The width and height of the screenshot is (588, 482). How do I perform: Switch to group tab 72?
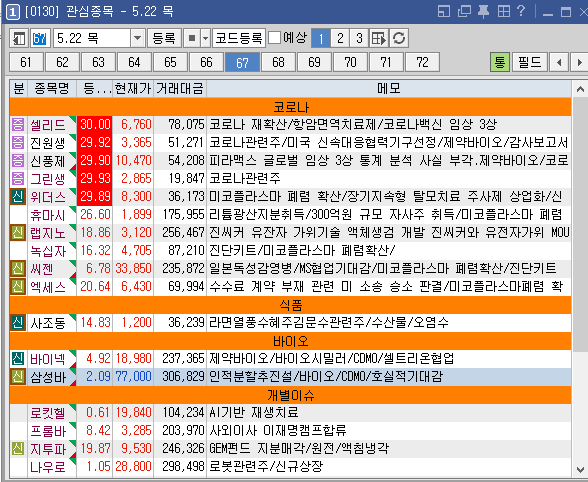click(422, 62)
